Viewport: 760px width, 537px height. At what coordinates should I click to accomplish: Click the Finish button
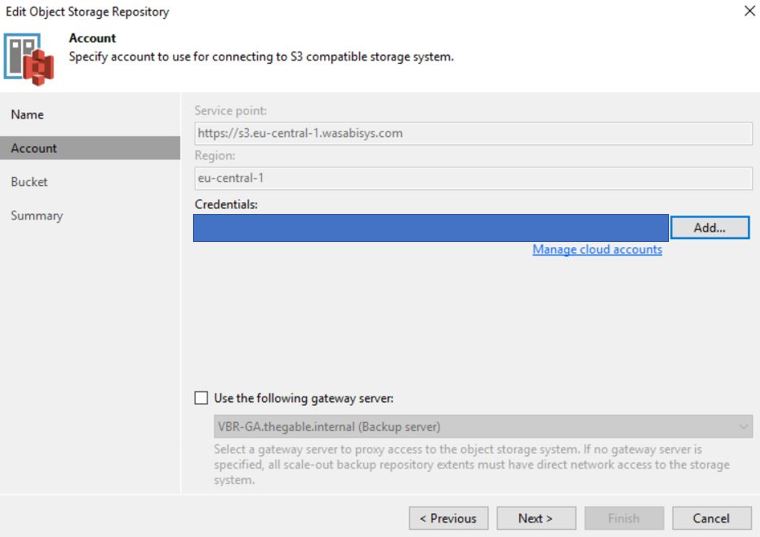pyautogui.click(x=624, y=518)
